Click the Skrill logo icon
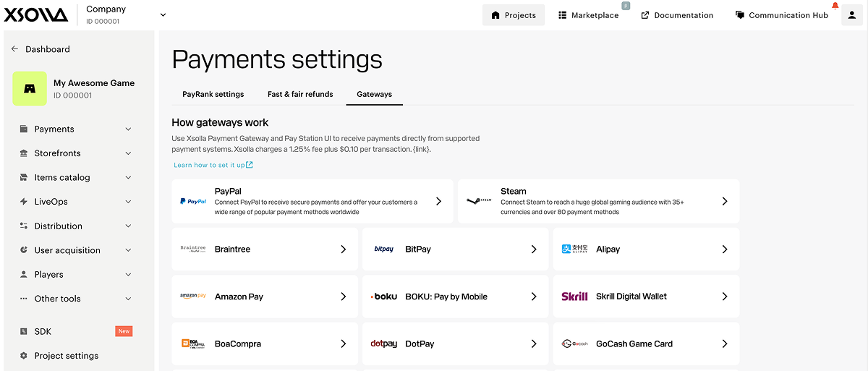The width and height of the screenshot is (868, 371). point(575,297)
